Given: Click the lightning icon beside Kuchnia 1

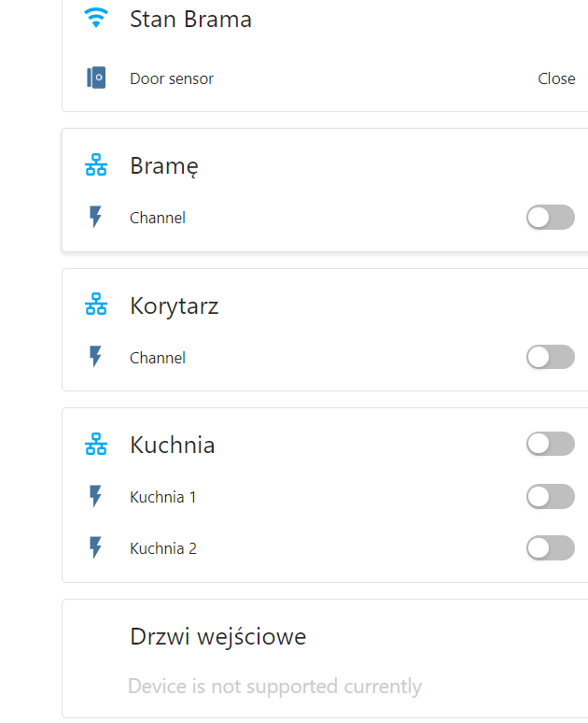Looking at the screenshot, I should pos(95,496).
